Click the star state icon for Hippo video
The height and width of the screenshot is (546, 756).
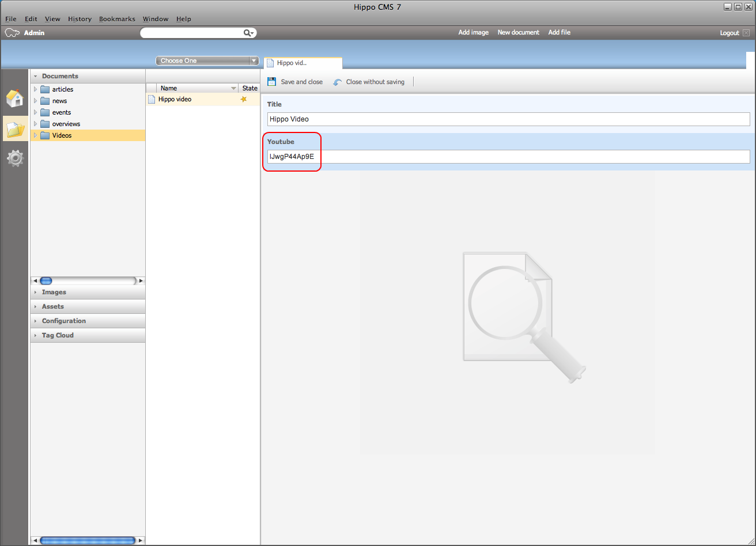(243, 99)
